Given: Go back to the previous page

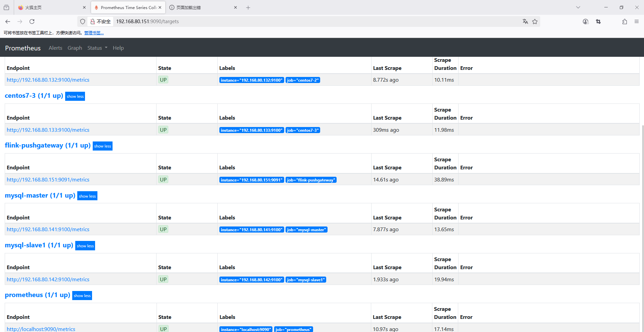Looking at the screenshot, I should click(x=8, y=22).
